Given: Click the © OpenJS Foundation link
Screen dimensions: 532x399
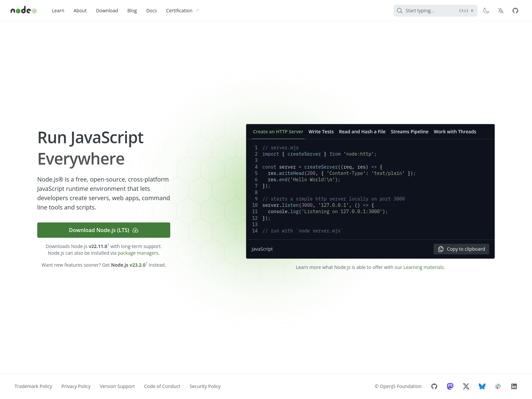Looking at the screenshot, I should [x=398, y=386].
